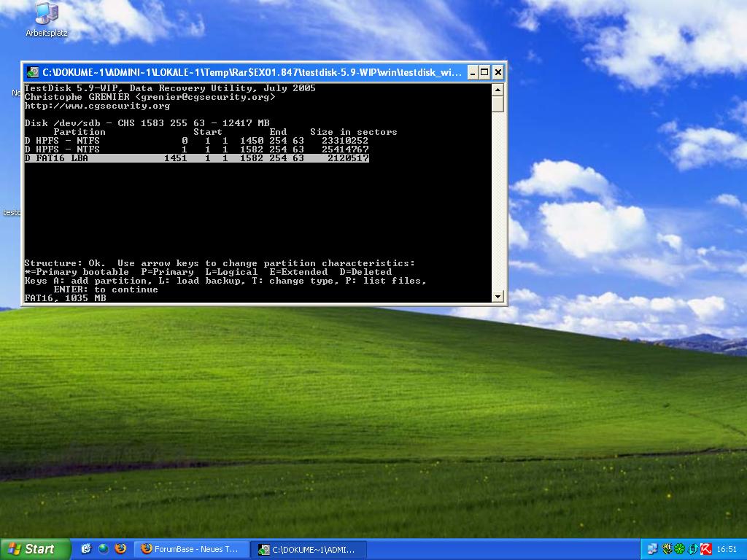Click the TestDisk window title bar text
This screenshot has width=747, height=560.
(x=252, y=72)
